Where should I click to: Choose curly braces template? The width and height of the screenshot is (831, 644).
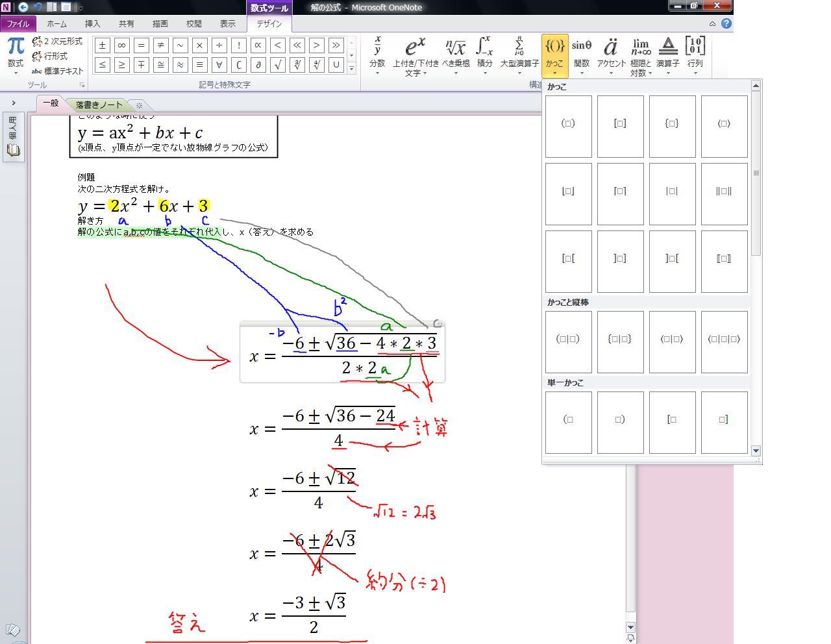click(673, 127)
